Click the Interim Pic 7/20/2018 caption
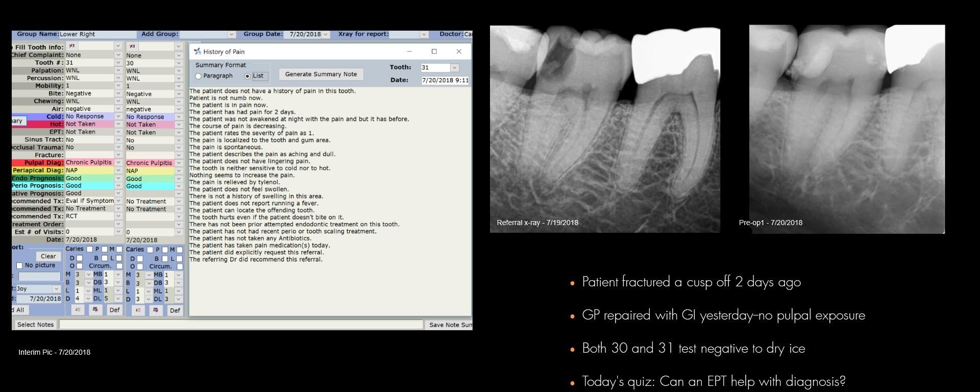 54,352
